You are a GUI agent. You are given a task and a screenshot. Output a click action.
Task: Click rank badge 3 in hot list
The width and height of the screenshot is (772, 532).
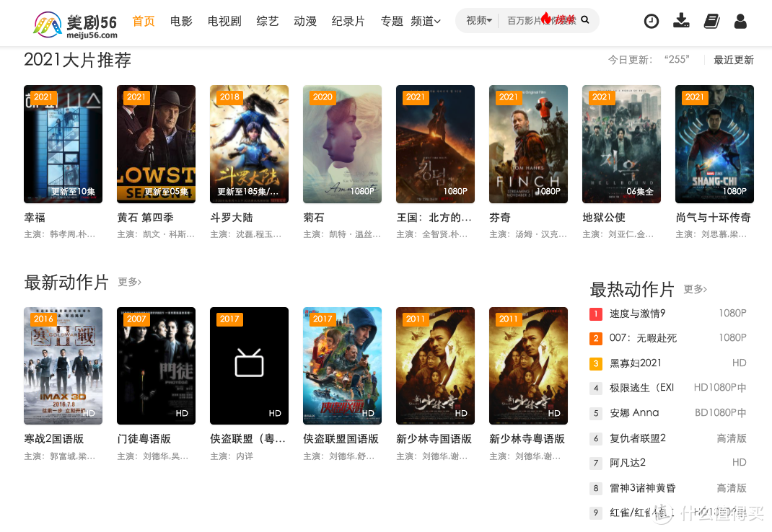[596, 363]
